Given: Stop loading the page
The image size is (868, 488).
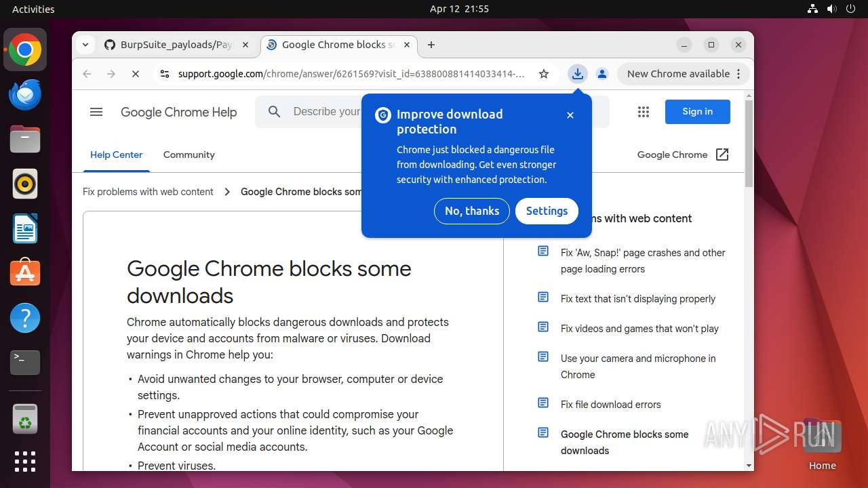Looking at the screenshot, I should (x=136, y=74).
